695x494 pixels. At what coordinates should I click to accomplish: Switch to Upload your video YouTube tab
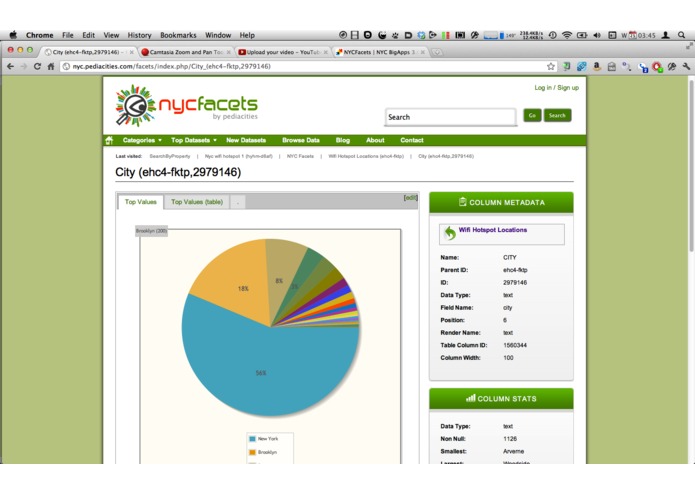click(282, 52)
